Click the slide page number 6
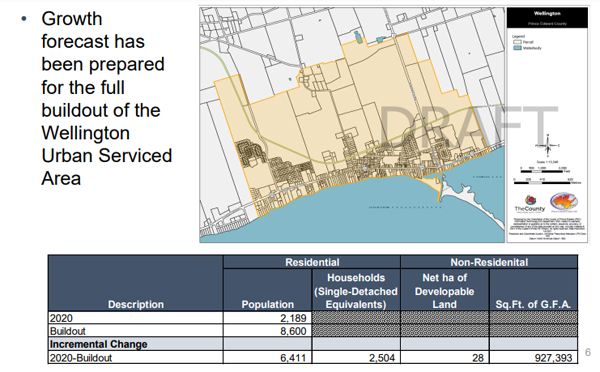 [588, 352]
